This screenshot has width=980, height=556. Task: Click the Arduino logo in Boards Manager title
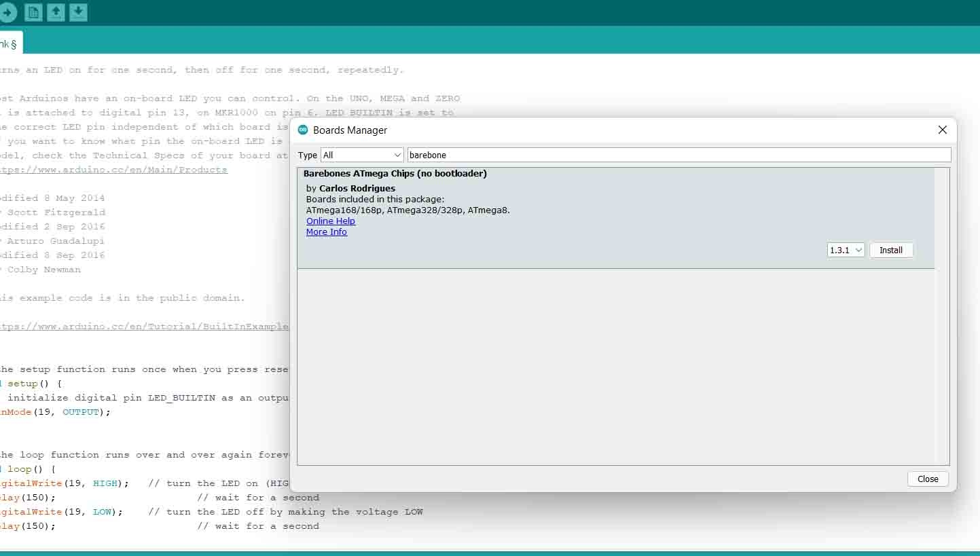[303, 130]
